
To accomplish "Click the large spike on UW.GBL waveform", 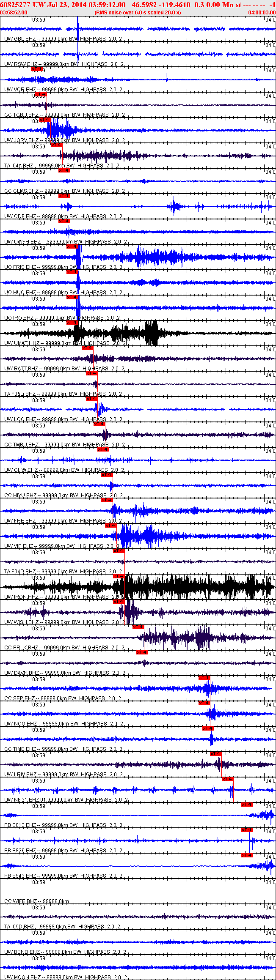I will 78,28.
